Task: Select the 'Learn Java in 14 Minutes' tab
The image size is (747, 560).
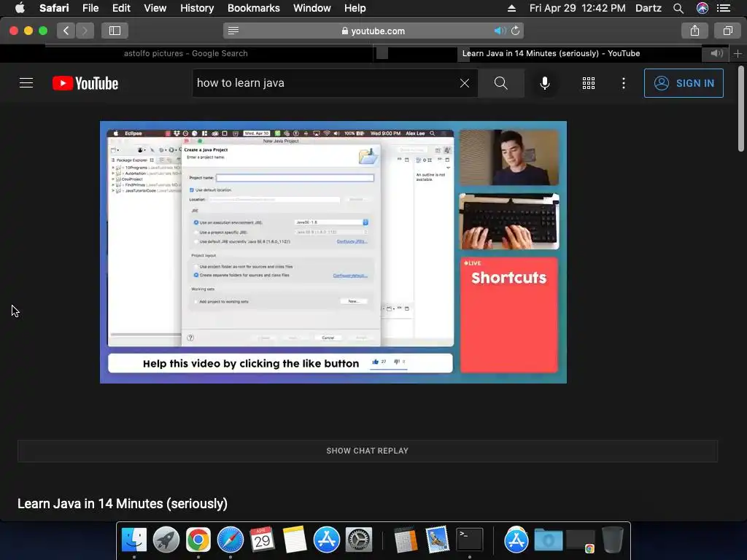Action: pyautogui.click(x=551, y=53)
